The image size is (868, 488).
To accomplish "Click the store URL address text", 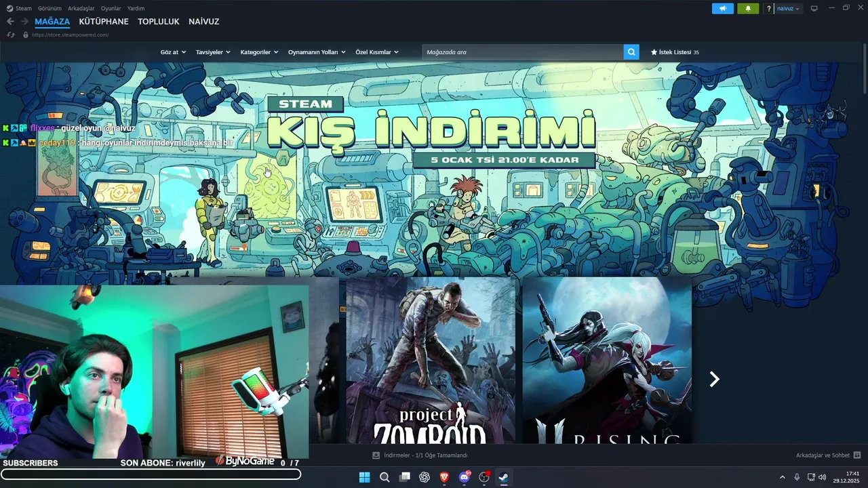I will 71,35.
